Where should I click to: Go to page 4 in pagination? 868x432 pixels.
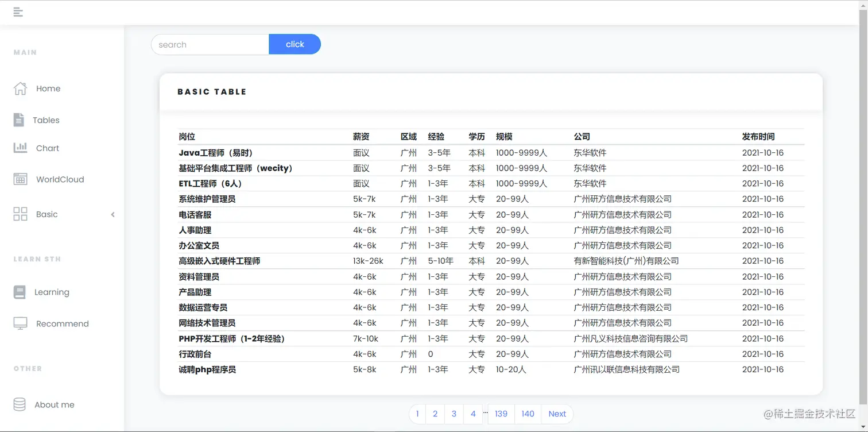(473, 414)
